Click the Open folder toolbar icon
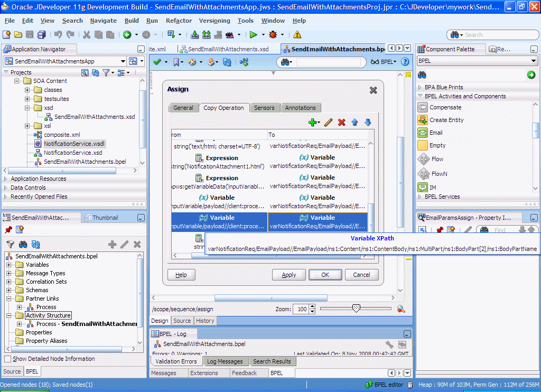 click(x=18, y=34)
